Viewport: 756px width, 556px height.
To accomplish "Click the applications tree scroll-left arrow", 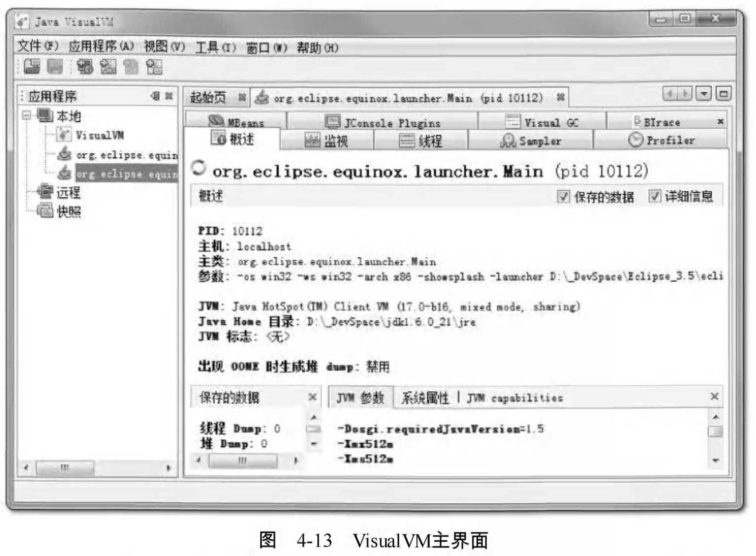I will [x=26, y=467].
